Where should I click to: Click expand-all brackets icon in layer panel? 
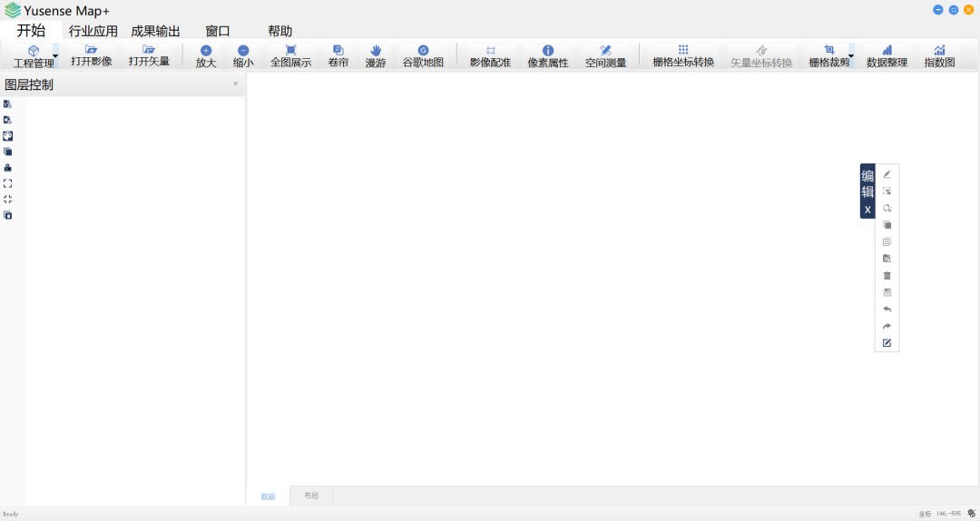point(8,183)
